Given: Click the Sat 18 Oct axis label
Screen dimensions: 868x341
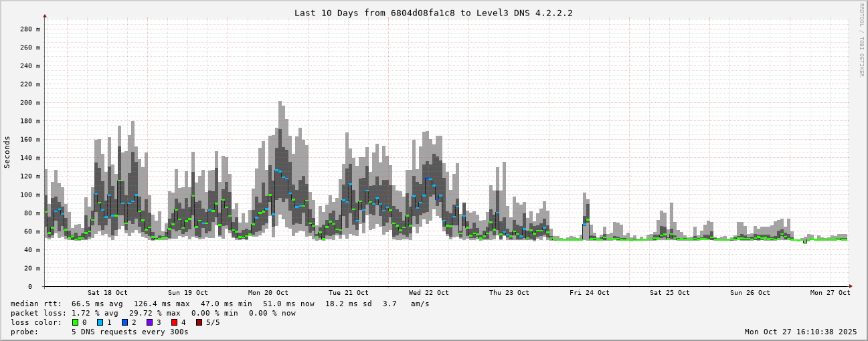Looking at the screenshot, I should 107,293.
